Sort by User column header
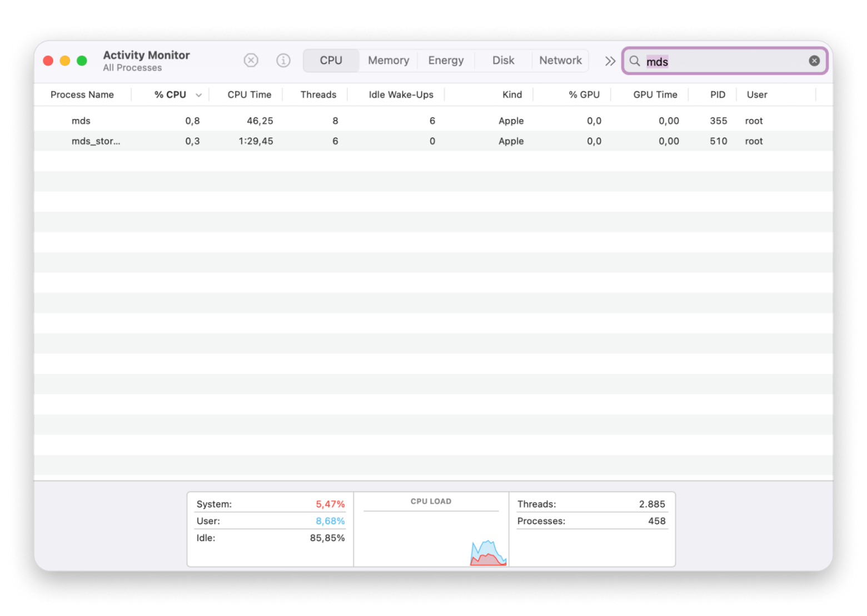This screenshot has width=867, height=616. coord(757,95)
